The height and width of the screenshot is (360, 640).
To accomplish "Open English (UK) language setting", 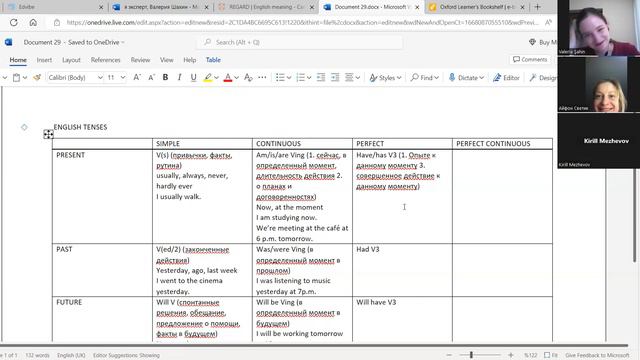I will pos(71,355).
